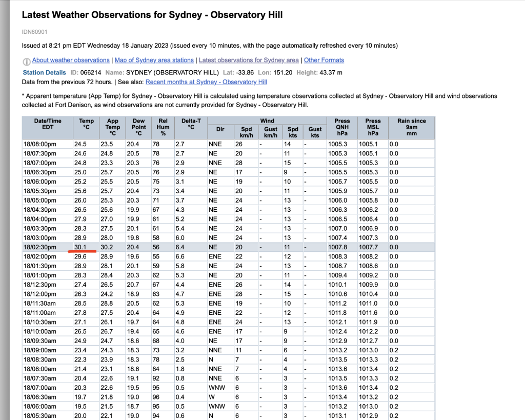Click the page title heading text
Screen dimensions: 525x420
coord(152,15)
